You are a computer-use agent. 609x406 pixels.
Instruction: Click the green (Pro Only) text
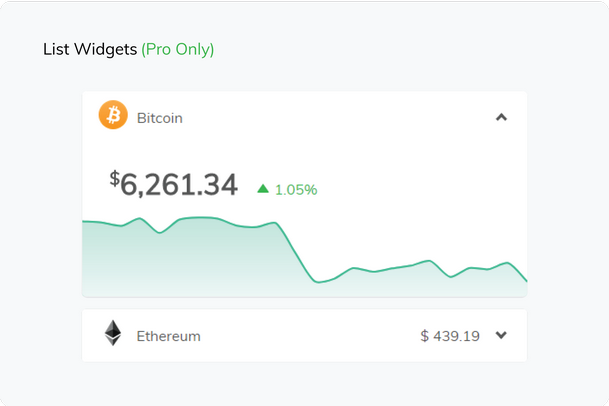pos(178,49)
